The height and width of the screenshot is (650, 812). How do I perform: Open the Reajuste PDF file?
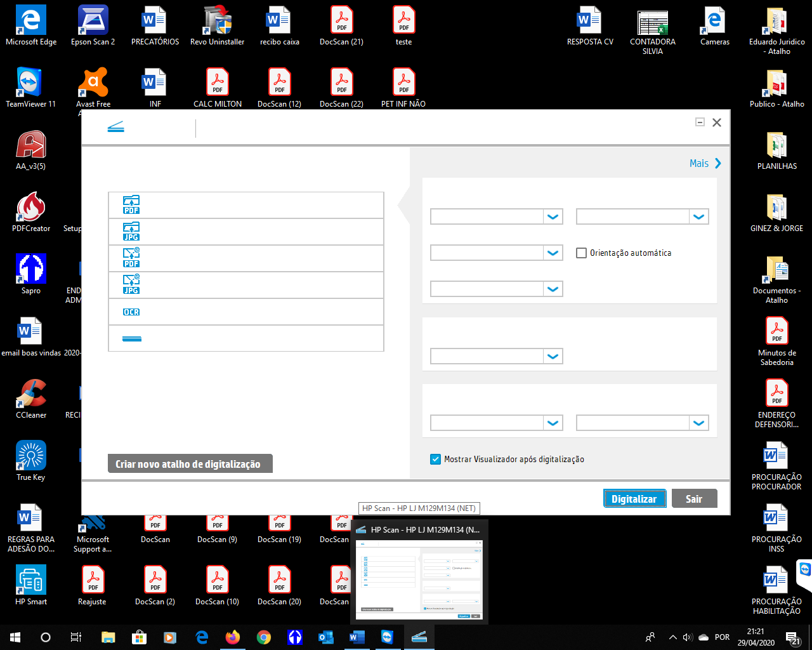point(93,585)
